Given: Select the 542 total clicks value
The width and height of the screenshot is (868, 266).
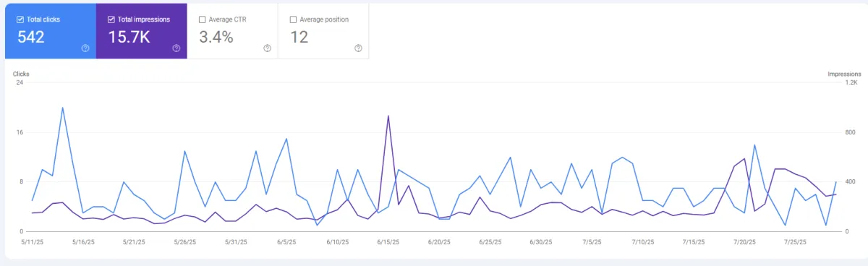Looking at the screenshot, I should (x=31, y=38).
